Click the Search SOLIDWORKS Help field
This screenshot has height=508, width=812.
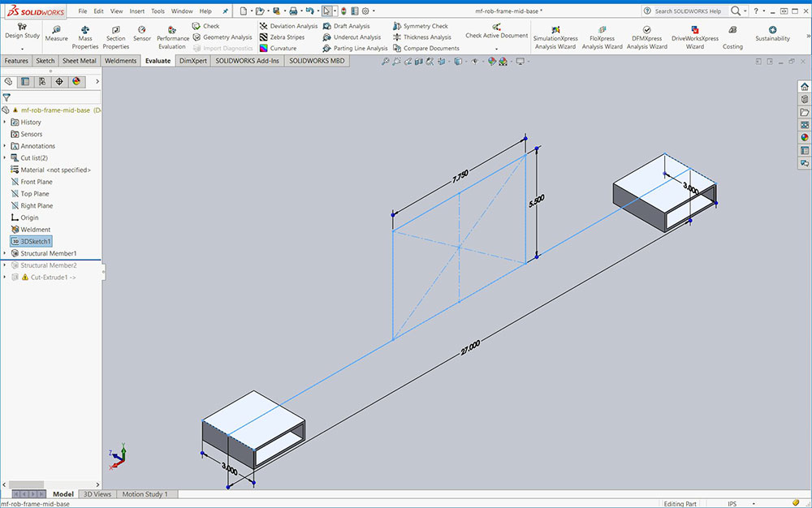687,11
